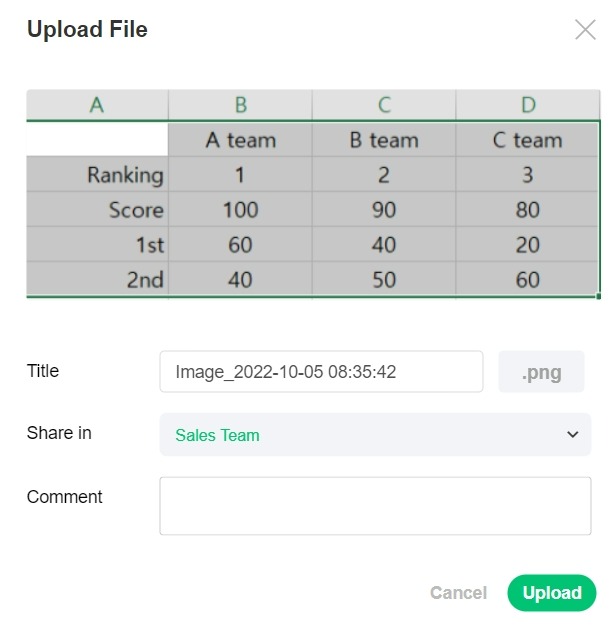
Task: Click the 2nd row label
Action: [145, 280]
